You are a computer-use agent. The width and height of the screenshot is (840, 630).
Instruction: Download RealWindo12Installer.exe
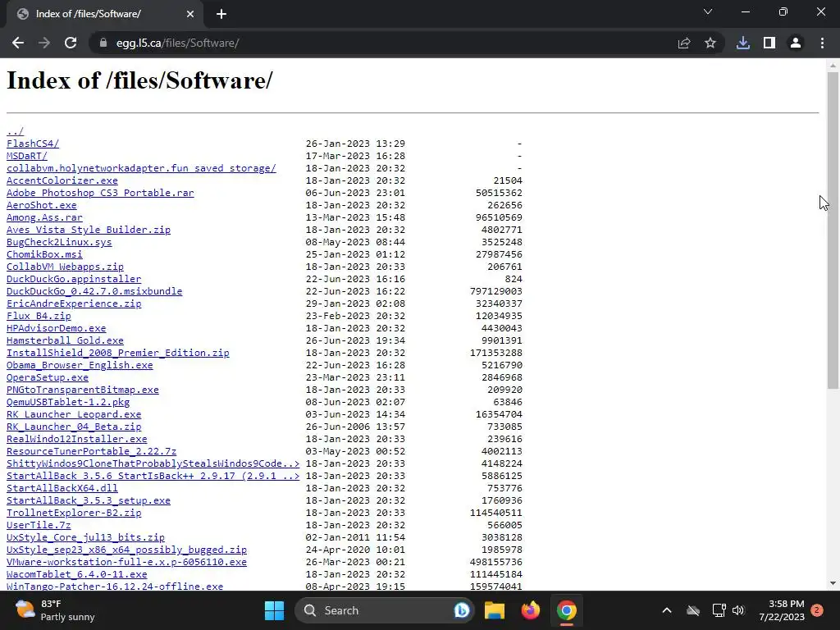pos(76,440)
